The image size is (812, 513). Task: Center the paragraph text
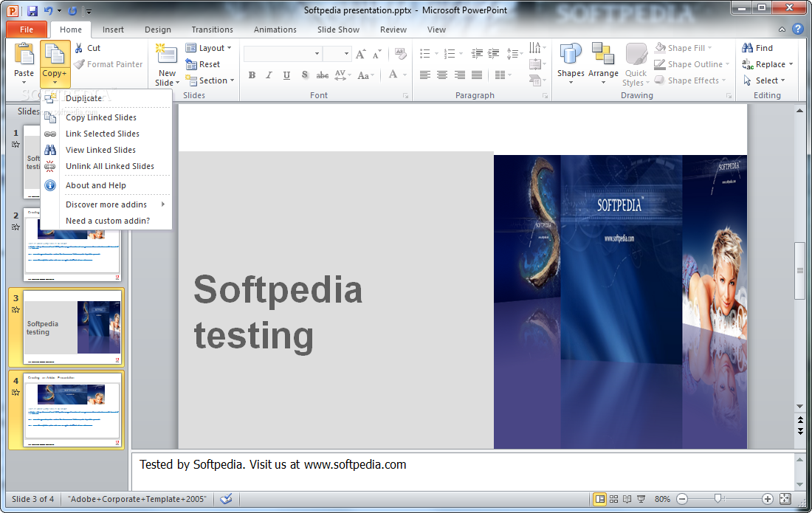(441, 75)
